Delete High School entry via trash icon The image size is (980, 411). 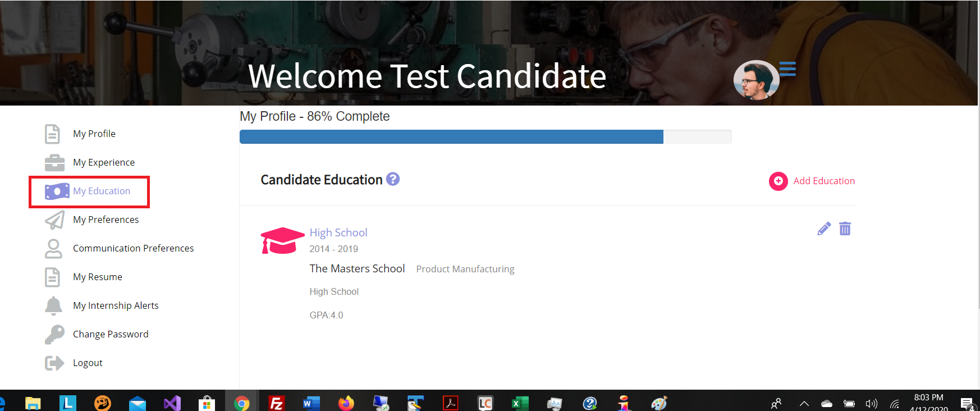(x=845, y=229)
